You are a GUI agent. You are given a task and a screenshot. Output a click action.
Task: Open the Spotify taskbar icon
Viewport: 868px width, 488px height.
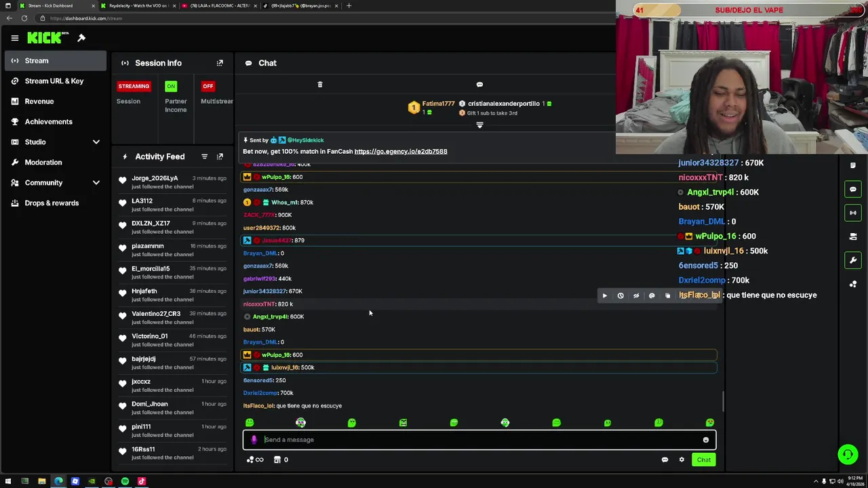tap(125, 482)
